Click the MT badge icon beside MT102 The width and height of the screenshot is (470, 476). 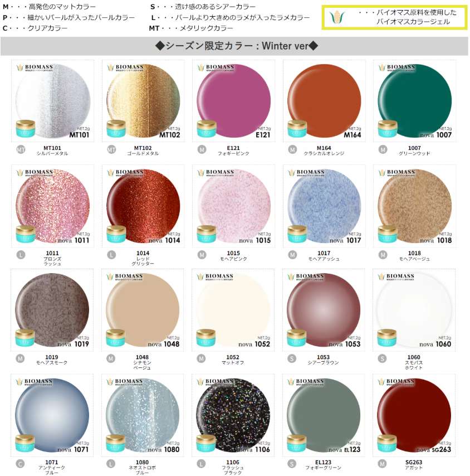[111, 149]
